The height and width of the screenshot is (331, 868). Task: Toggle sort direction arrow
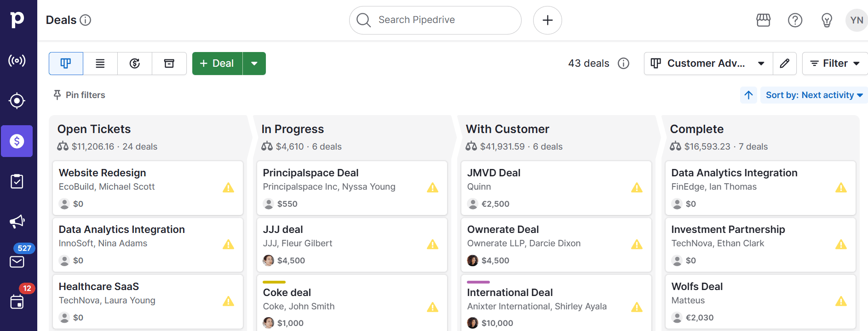pos(748,95)
